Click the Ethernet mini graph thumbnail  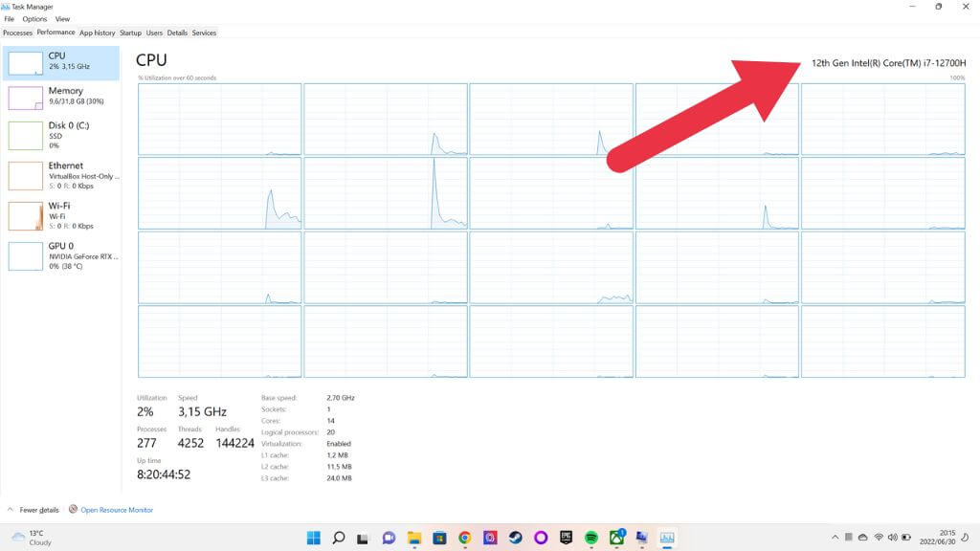point(26,176)
